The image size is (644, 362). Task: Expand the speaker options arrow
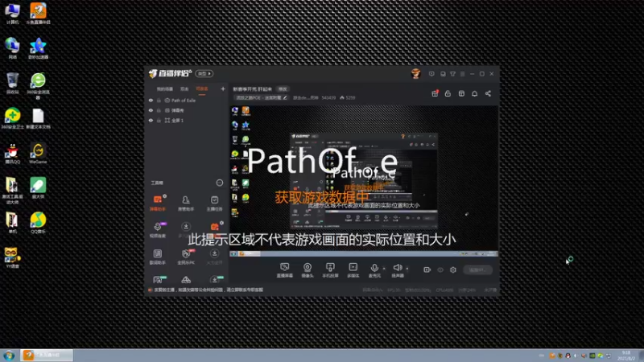pyautogui.click(x=407, y=269)
